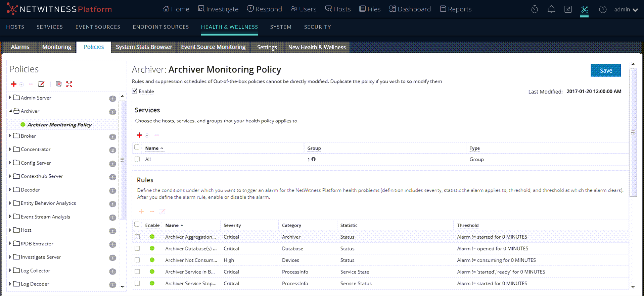The image size is (644, 296).
Task: Click the Save button
Action: click(605, 70)
